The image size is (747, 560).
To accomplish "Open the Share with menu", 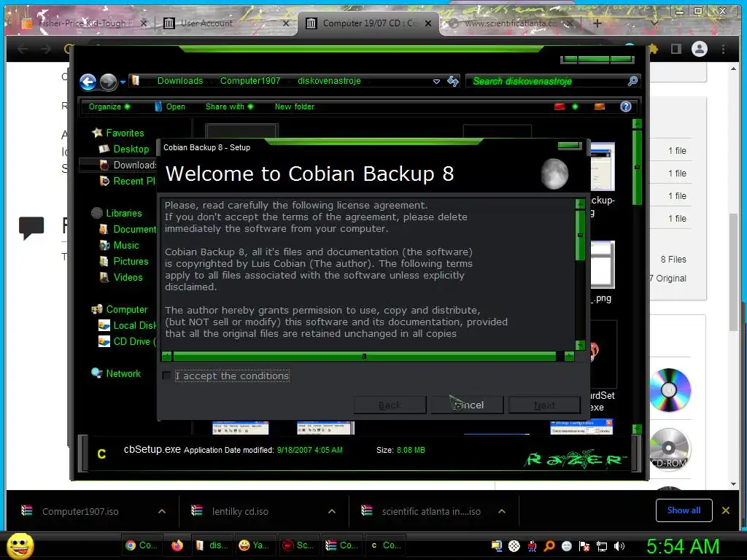I will [229, 106].
